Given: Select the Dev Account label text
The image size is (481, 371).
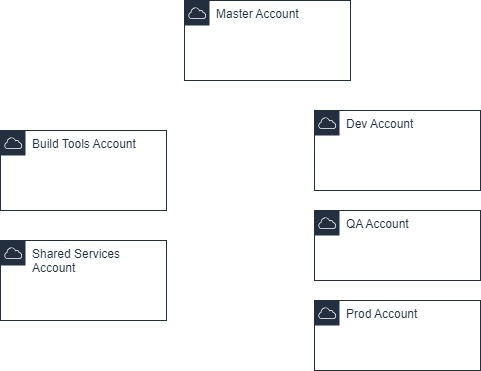Looking at the screenshot, I should (380, 124).
